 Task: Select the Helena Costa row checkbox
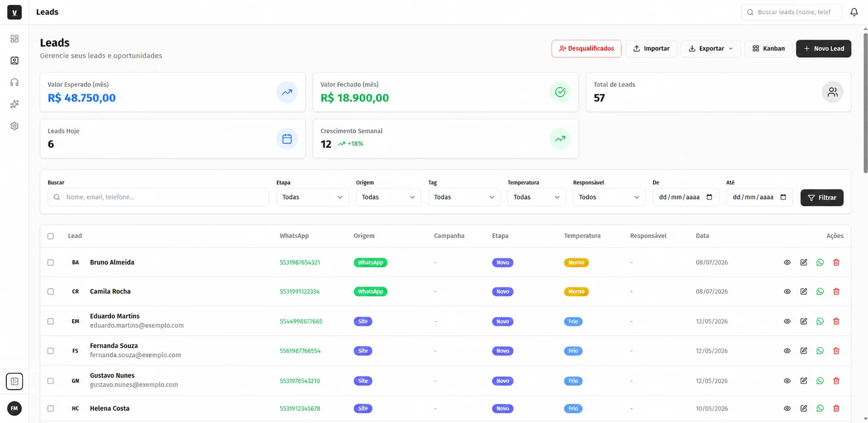coord(51,409)
